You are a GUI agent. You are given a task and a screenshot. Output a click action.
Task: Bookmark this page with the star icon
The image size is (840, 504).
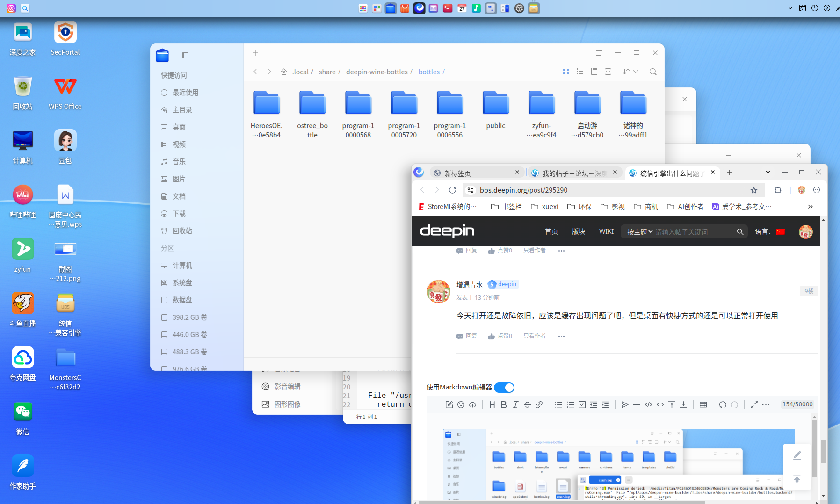[x=753, y=190]
